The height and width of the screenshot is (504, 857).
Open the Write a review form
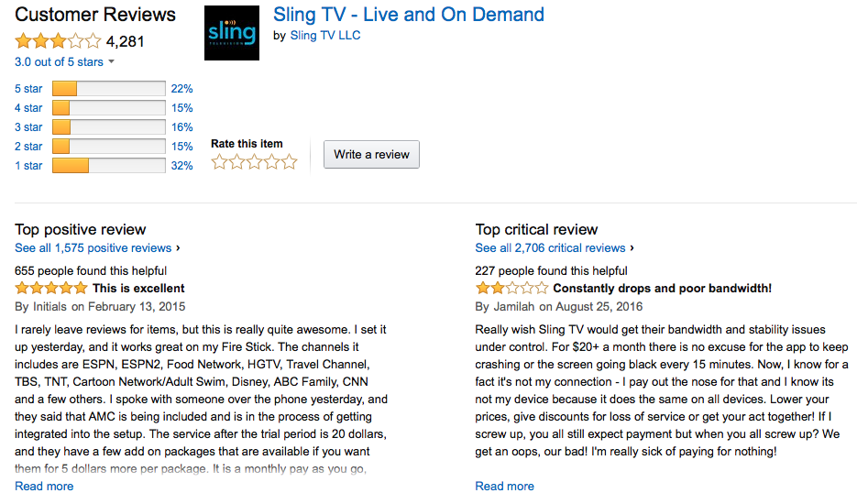pos(371,155)
